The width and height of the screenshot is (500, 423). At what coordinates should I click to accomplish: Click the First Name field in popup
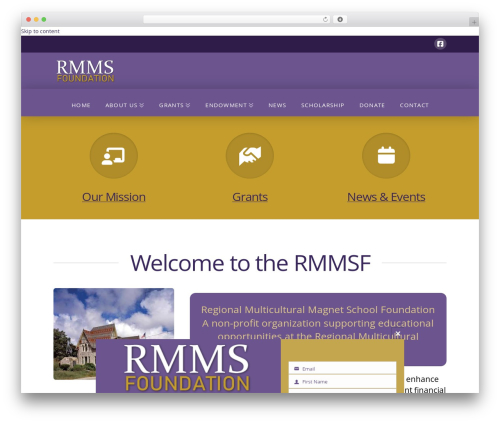(x=342, y=382)
